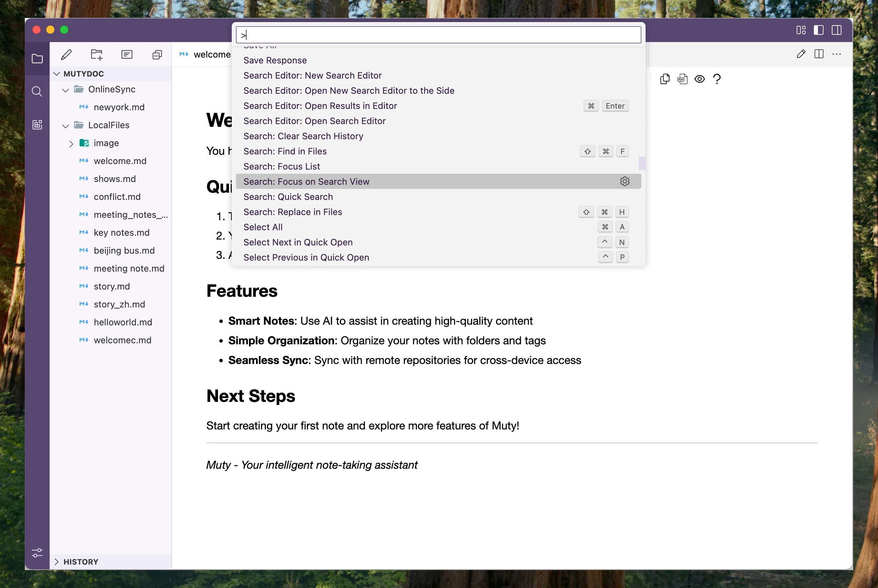
Task: Click the new folder icon in explorer toolbar
Action: coord(97,55)
